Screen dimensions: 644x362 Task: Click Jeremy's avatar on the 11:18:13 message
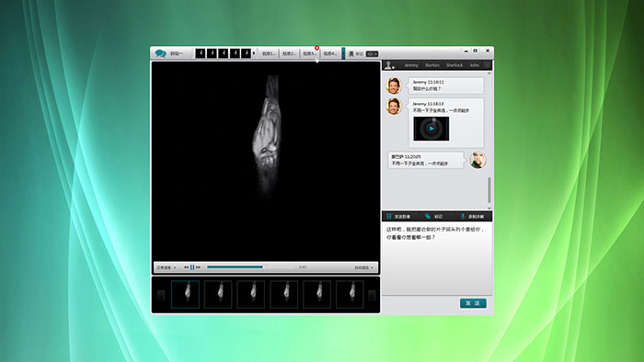[394, 107]
